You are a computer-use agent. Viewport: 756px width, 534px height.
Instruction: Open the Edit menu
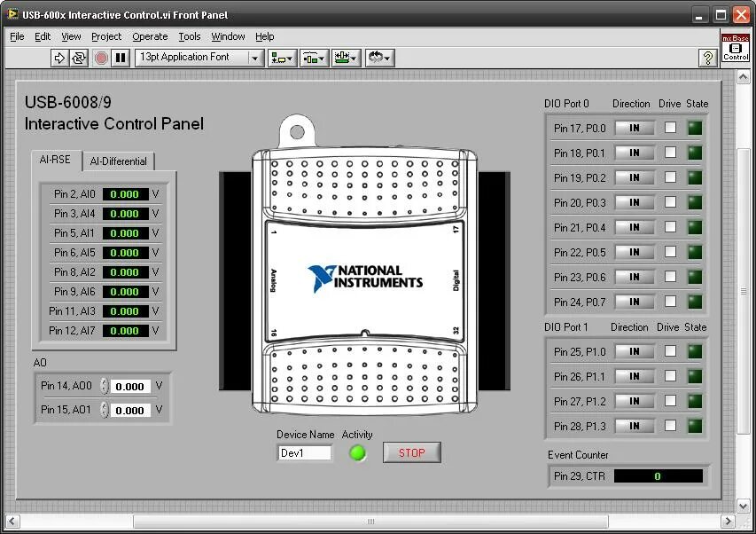pyautogui.click(x=43, y=36)
